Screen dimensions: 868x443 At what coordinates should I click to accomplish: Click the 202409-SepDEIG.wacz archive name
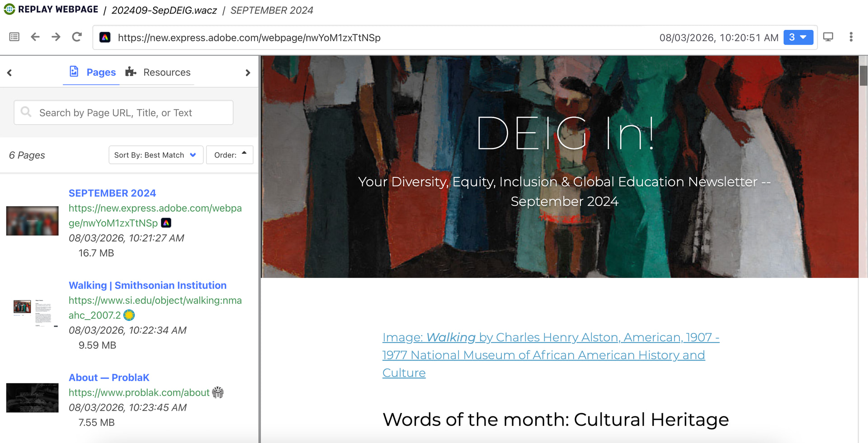164,10
